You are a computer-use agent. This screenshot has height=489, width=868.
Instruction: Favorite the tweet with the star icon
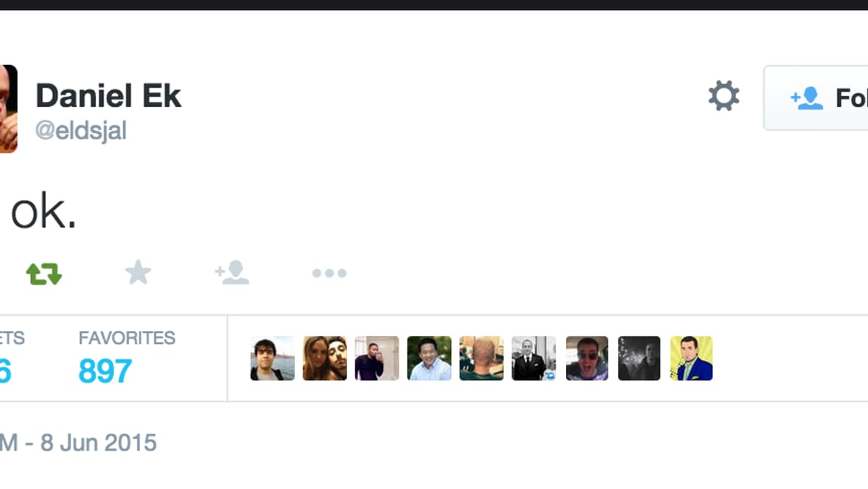point(138,272)
